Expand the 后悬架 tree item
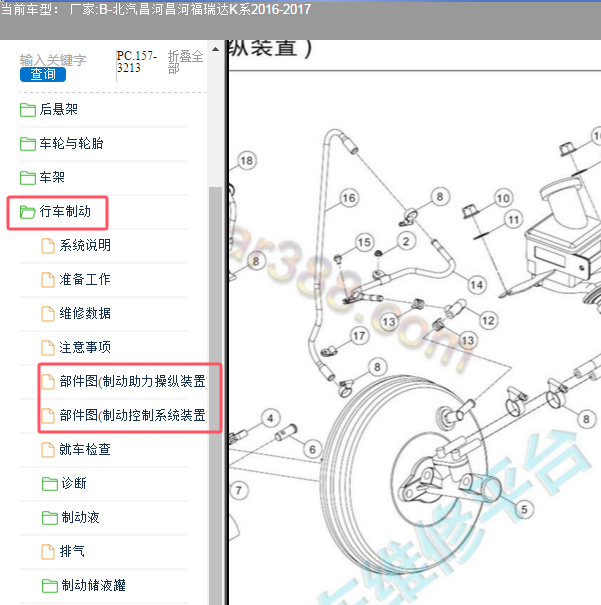Image resolution: width=601 pixels, height=605 pixels. coord(58,110)
